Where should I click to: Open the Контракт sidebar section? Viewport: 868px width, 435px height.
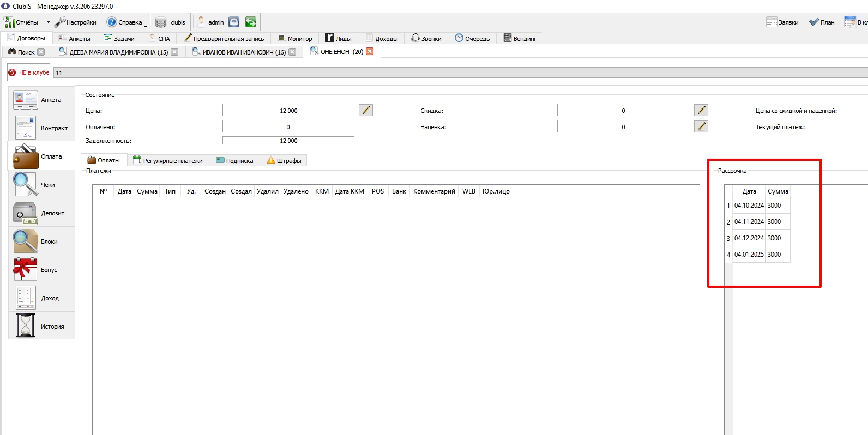tap(41, 128)
